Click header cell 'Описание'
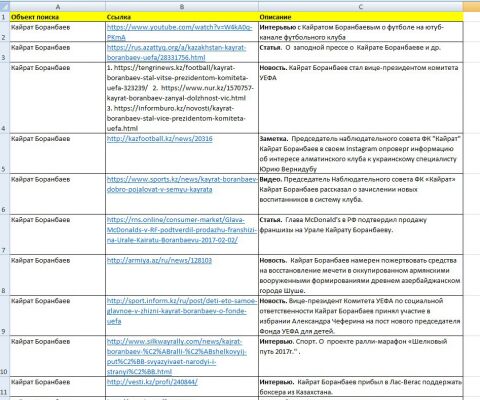This screenshot has width=480, height=400. pyautogui.click(x=361, y=17)
